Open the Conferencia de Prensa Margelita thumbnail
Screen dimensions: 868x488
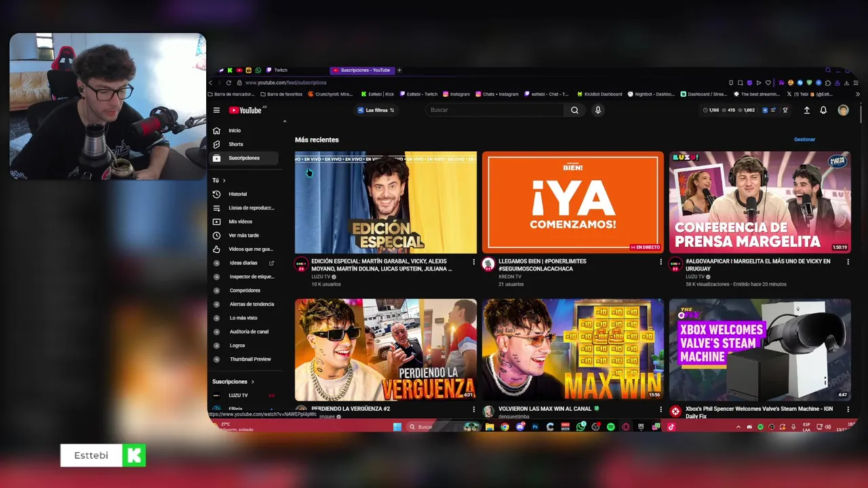[760, 202]
